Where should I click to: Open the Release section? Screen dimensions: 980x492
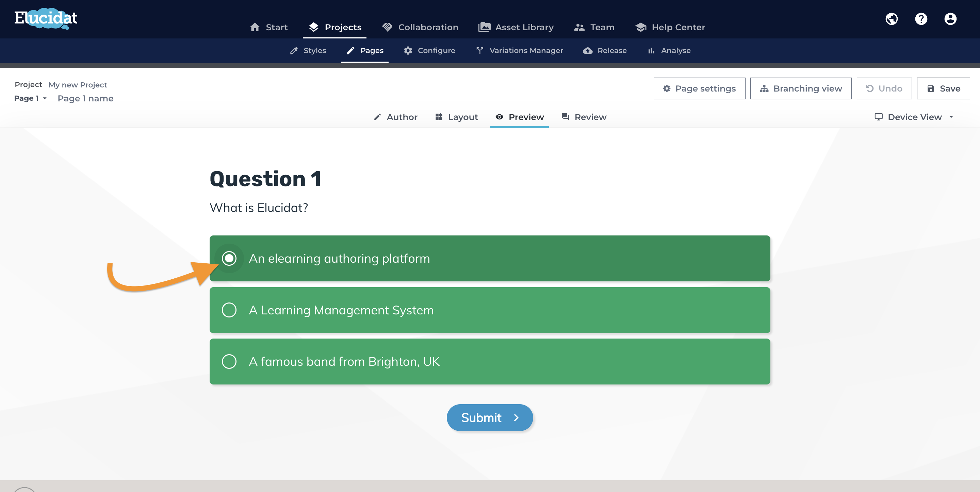click(x=605, y=50)
